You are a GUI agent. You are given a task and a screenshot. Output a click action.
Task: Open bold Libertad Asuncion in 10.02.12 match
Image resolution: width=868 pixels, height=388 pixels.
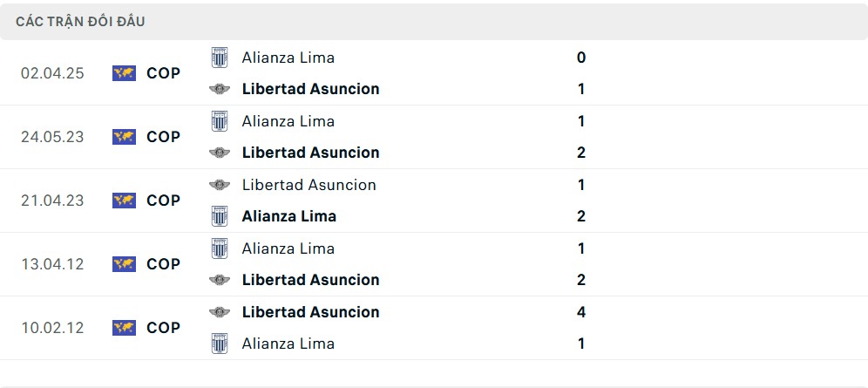point(310,312)
